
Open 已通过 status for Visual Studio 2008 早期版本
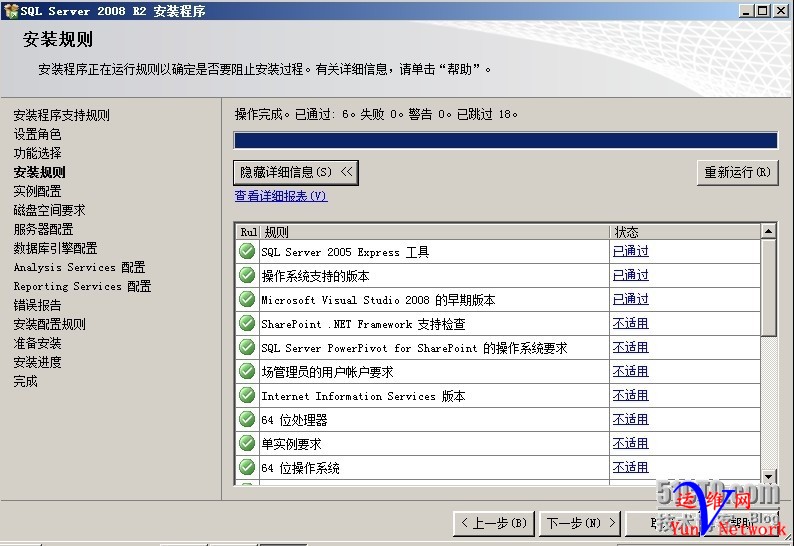pyautogui.click(x=630, y=299)
